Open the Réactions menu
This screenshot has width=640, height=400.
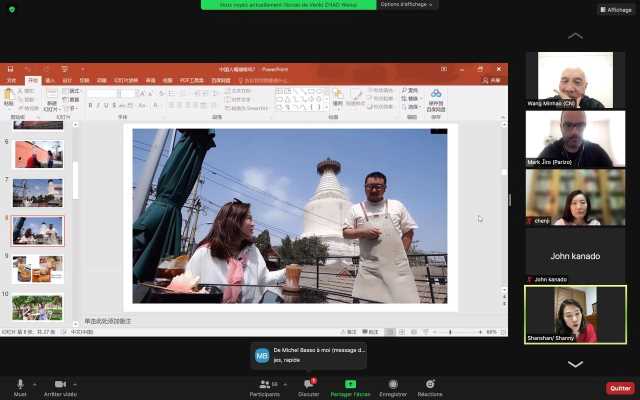(430, 384)
